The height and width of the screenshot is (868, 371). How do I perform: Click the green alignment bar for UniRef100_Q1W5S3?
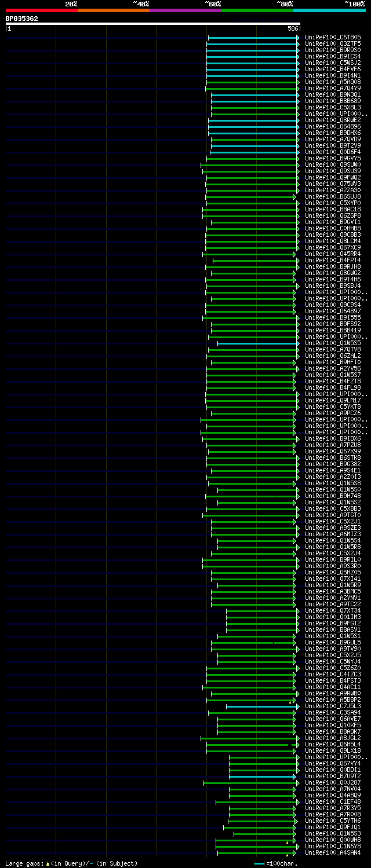[265, 834]
